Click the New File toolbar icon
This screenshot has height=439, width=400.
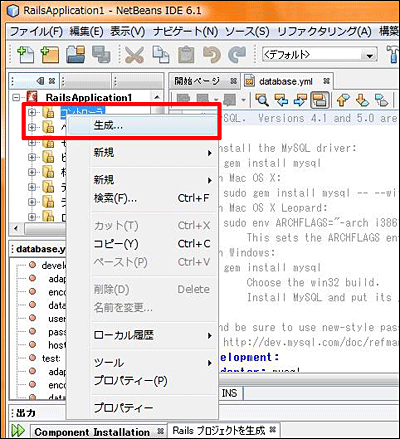point(25,54)
